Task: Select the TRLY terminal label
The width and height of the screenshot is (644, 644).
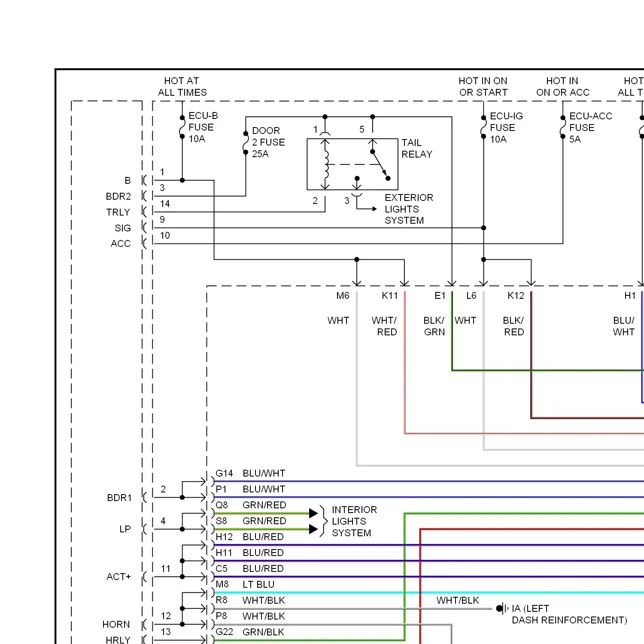Action: point(118,212)
